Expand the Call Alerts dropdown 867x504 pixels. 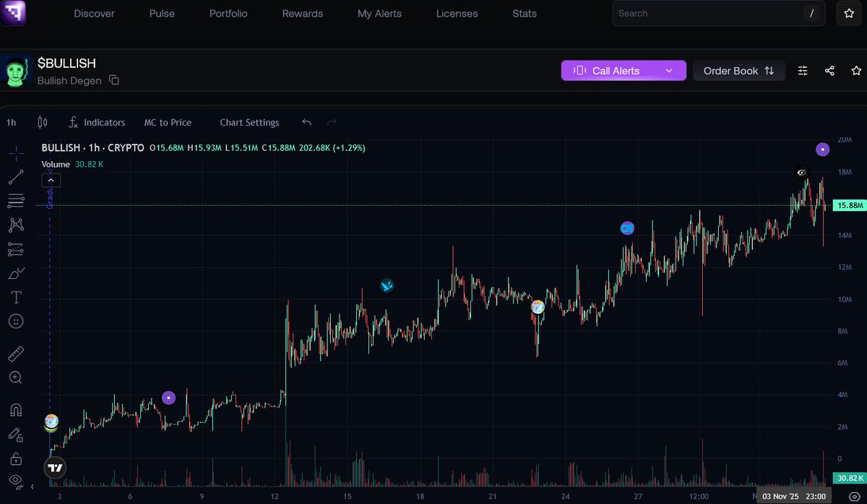tap(669, 71)
